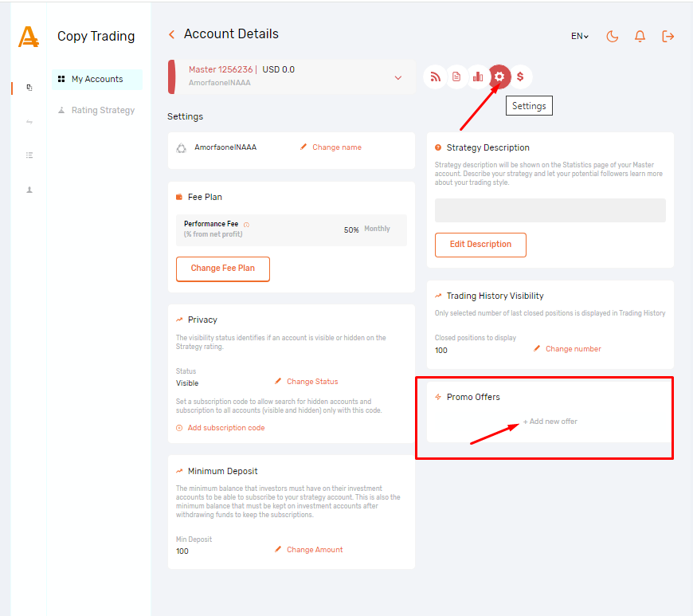
Task: Go back using the left arrow
Action: (171, 34)
